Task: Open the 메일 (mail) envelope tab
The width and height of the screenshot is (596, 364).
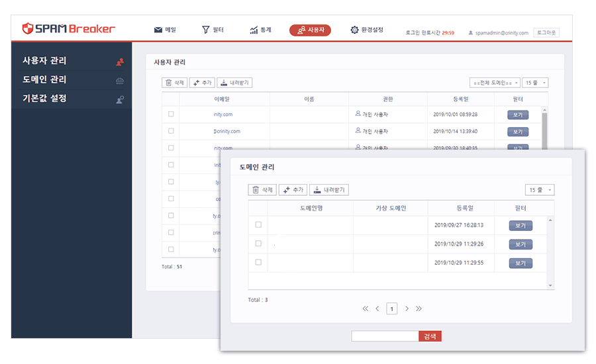Action: pyautogui.click(x=165, y=30)
